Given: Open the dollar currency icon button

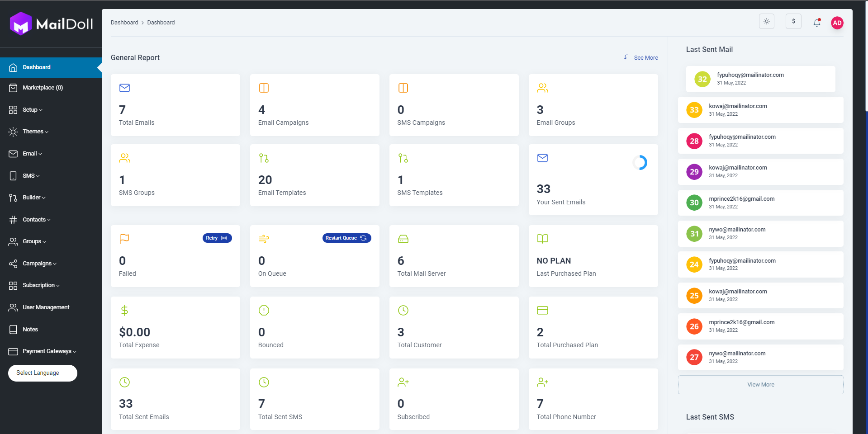Looking at the screenshot, I should click(x=793, y=22).
